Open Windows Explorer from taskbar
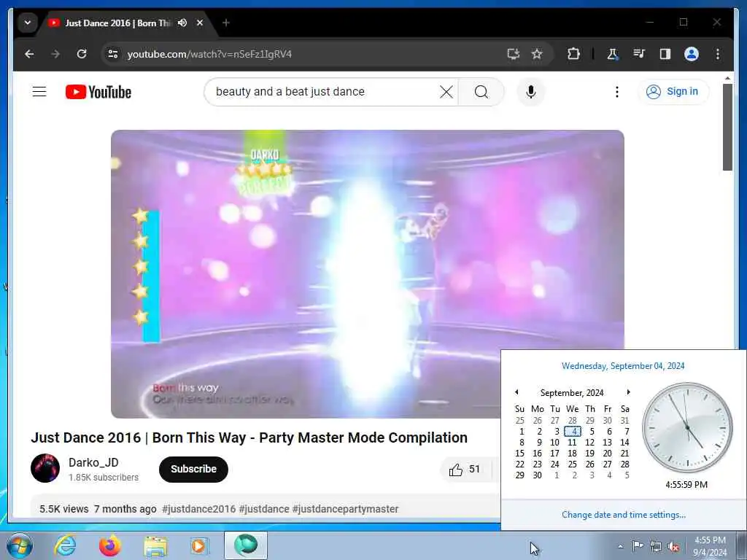Image resolution: width=747 pixels, height=560 pixels. (156, 545)
